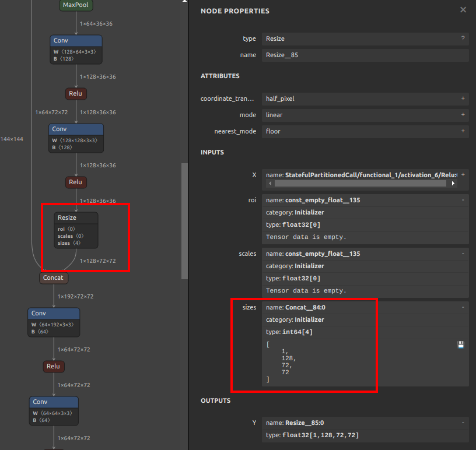Click the roi name const_empty_float__135
The width and height of the screenshot is (476, 450).
click(x=323, y=201)
